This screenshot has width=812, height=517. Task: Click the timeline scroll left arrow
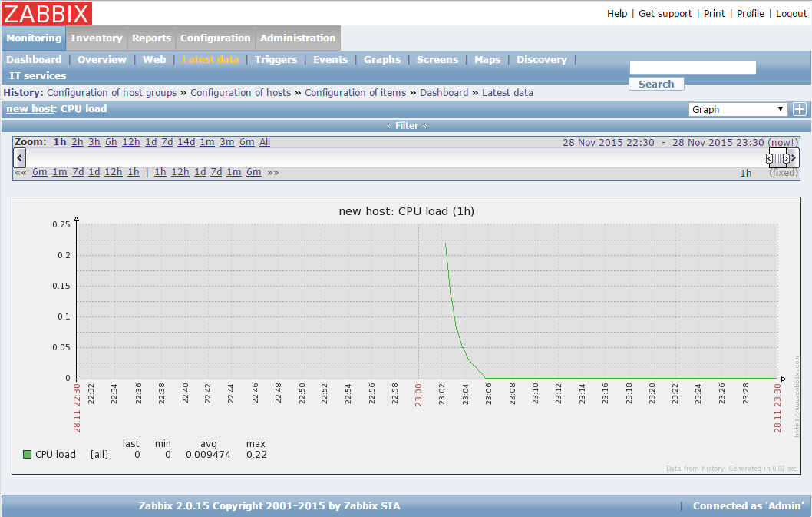20,157
